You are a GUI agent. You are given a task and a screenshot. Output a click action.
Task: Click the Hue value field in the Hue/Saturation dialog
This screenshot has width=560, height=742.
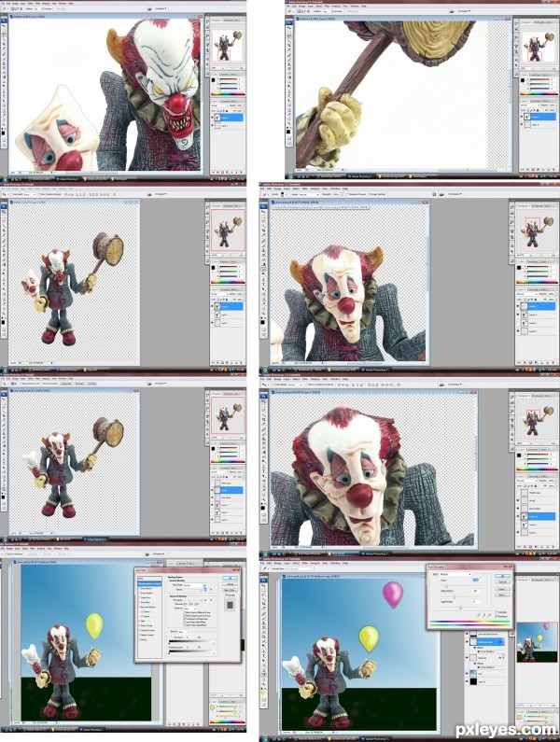(x=476, y=581)
